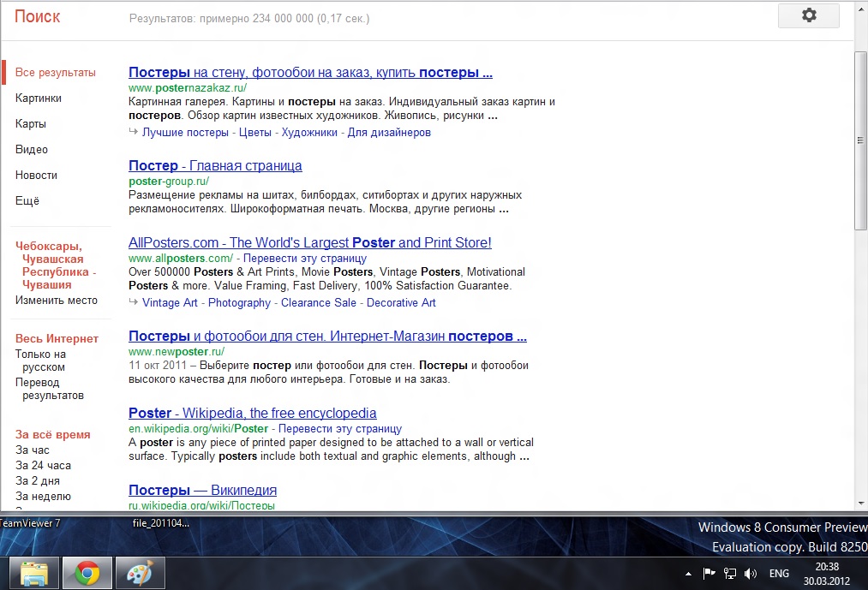Open the AllPosters.com result title
This screenshot has width=868, height=590.
[310, 242]
